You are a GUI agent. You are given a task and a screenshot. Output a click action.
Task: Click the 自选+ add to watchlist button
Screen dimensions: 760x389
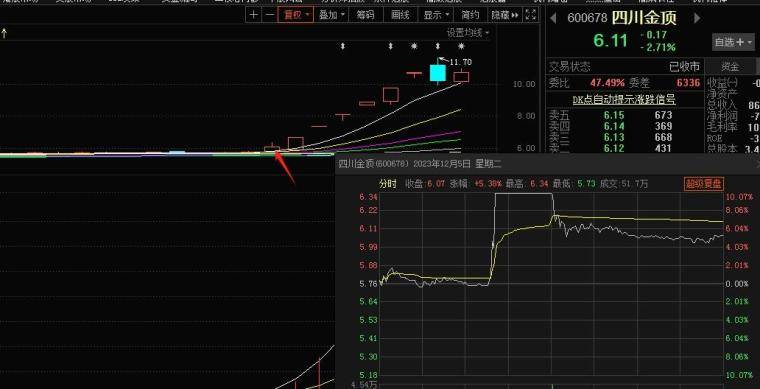pos(733,42)
